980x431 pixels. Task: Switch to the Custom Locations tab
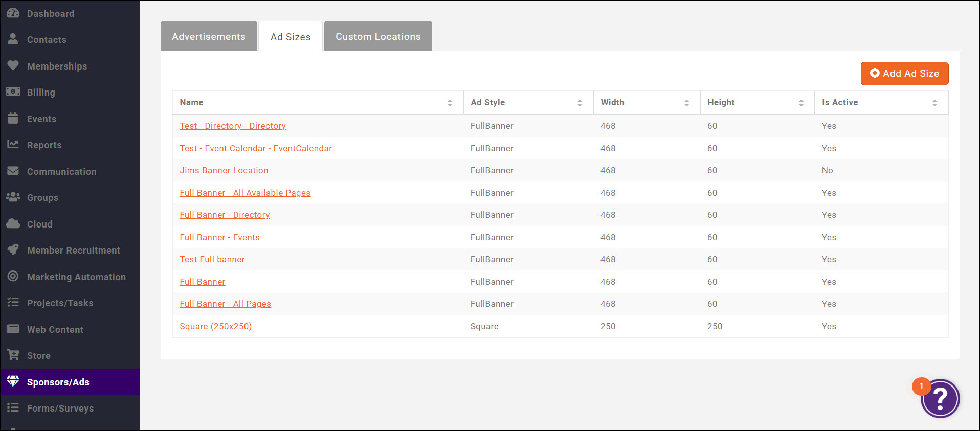378,36
